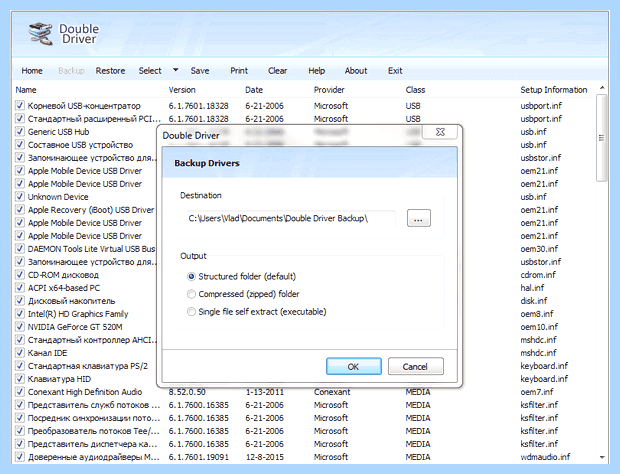The height and width of the screenshot is (474, 620).
Task: Sort by Setup Information column header
Action: pos(554,90)
